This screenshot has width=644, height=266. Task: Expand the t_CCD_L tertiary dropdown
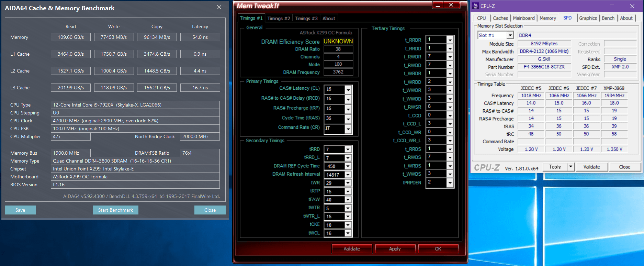450,124
